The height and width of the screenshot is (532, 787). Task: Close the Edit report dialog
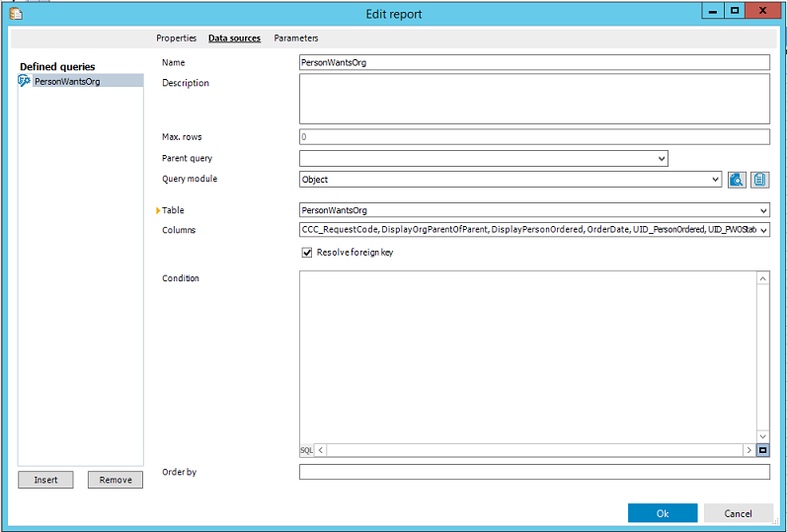(763, 11)
